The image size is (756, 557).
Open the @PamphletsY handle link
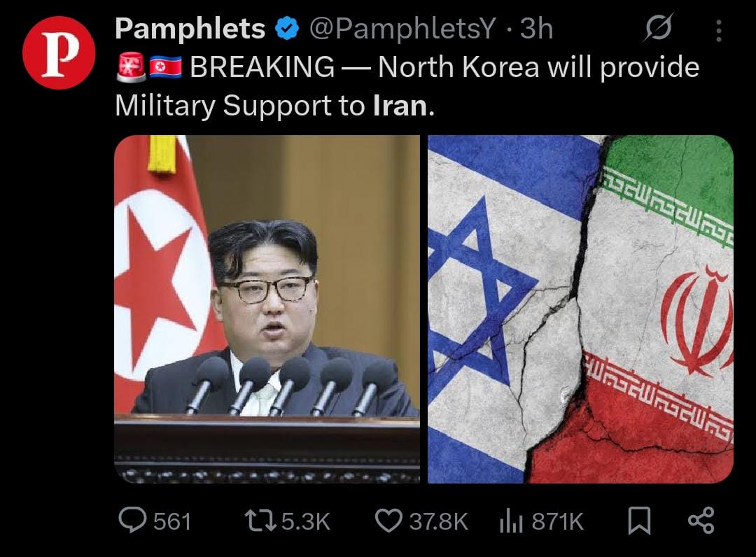[402, 29]
